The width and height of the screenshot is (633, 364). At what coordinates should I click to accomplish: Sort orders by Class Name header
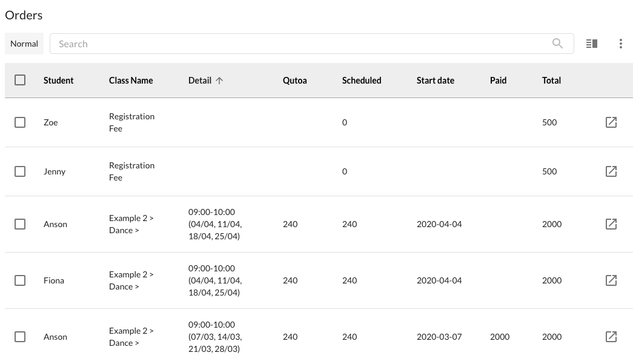point(131,81)
